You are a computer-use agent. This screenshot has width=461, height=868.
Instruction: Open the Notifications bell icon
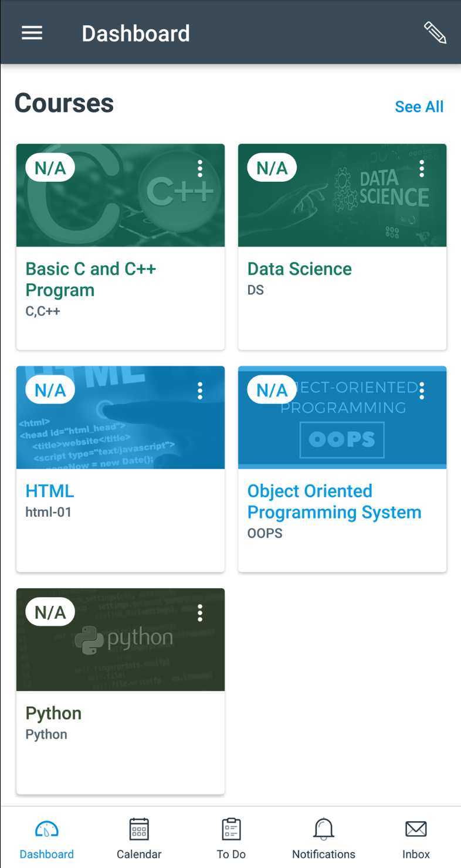pos(324,829)
